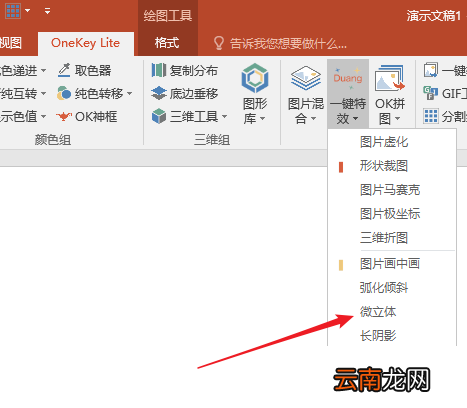467x408 pixels.
Task: Select the 长阴影 menu item
Action: point(392,335)
